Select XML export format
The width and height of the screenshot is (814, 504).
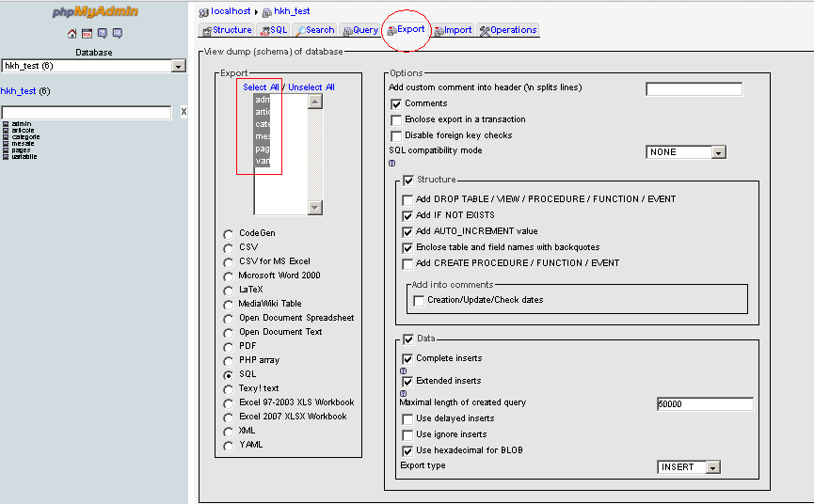228,432
